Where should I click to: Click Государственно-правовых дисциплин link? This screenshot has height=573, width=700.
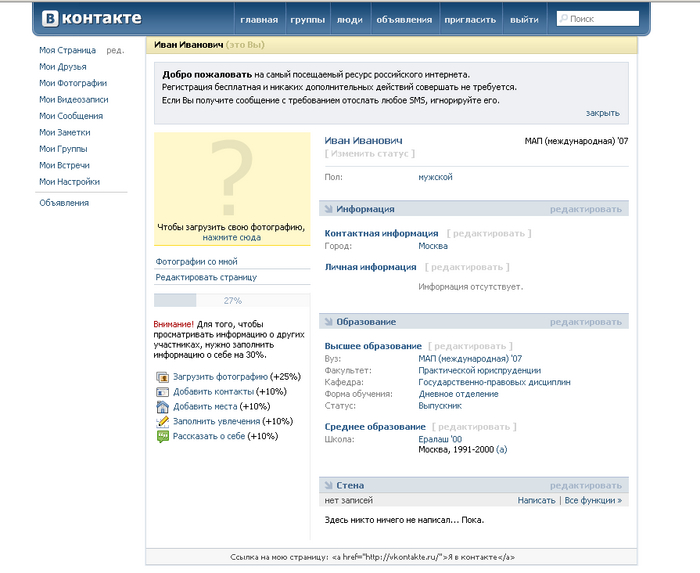tap(494, 382)
